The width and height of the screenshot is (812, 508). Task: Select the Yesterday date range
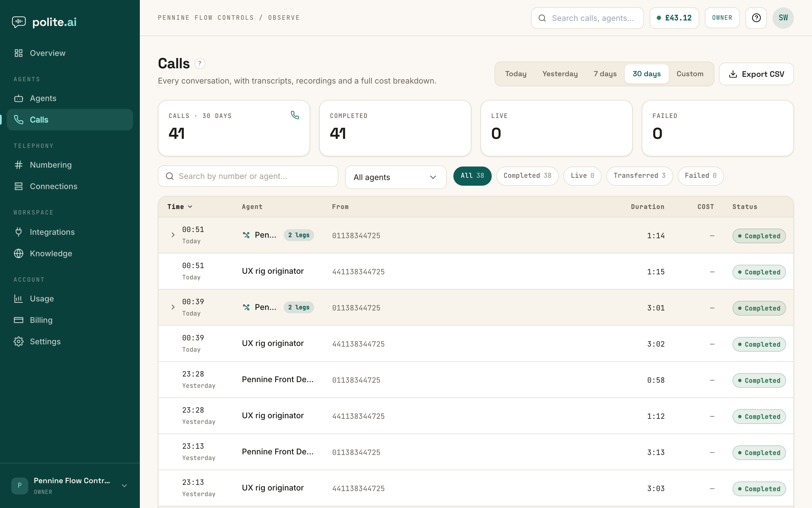tap(560, 74)
